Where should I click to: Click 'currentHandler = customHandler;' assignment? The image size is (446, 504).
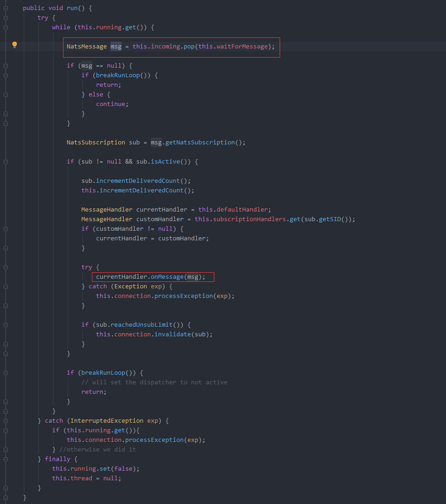[153, 239]
